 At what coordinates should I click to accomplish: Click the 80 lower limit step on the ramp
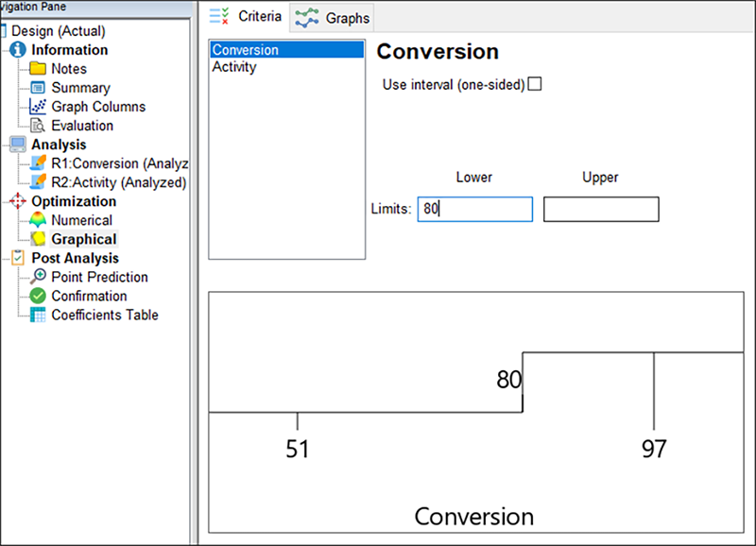click(x=523, y=381)
